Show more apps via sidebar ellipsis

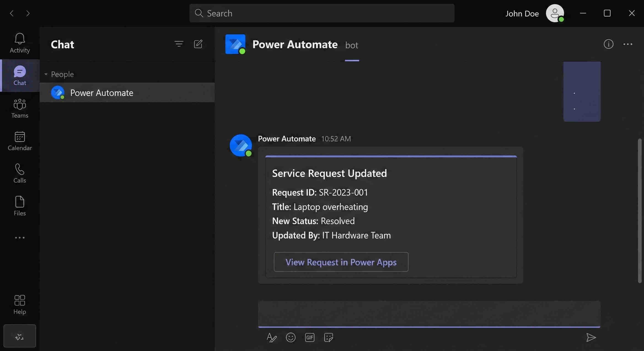[x=20, y=238]
